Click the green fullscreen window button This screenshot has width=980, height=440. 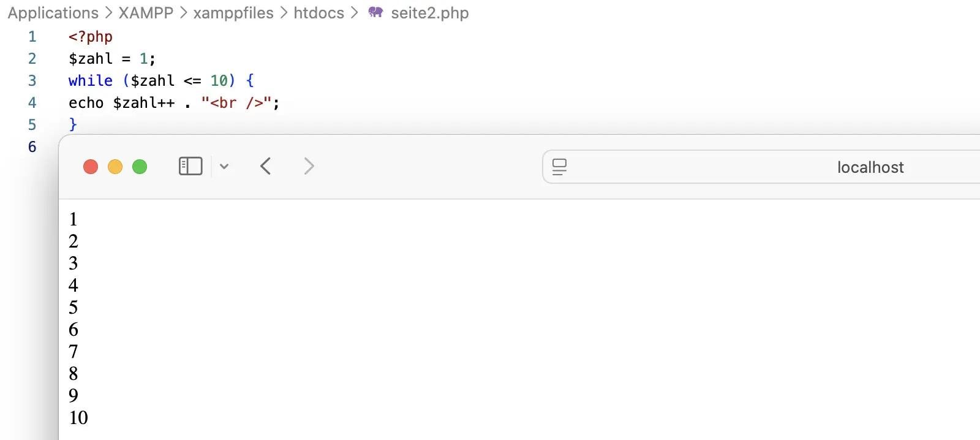pyautogui.click(x=140, y=167)
